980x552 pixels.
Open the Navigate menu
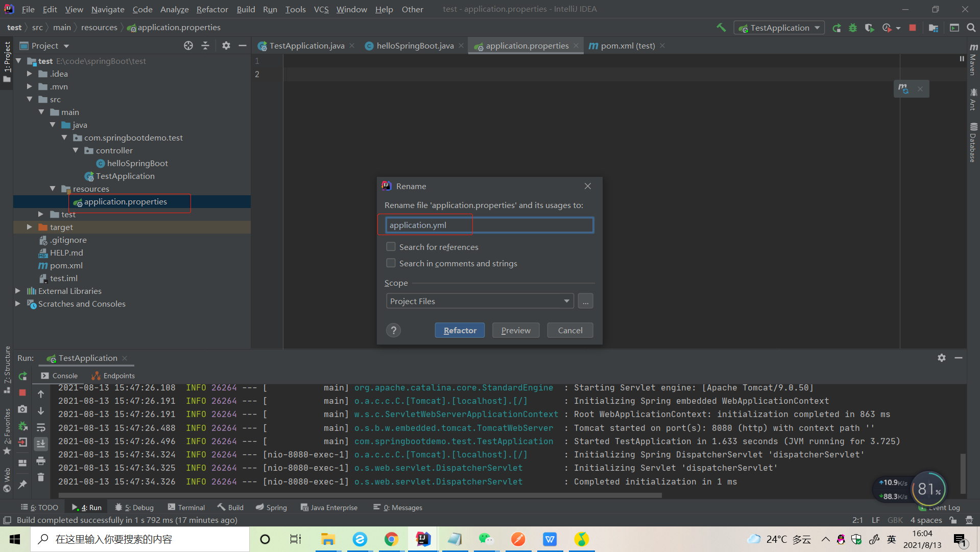[x=108, y=9]
